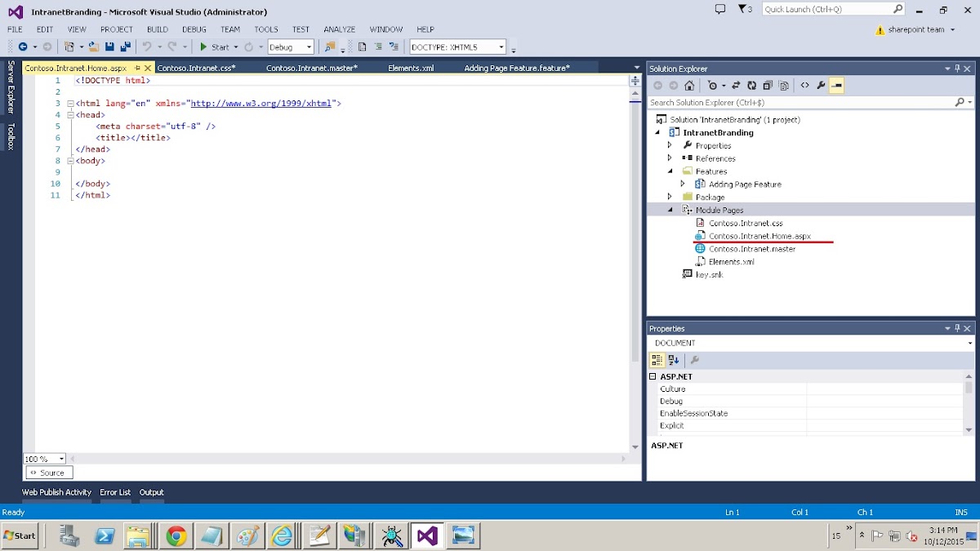Click the Windows Start button

click(20, 535)
